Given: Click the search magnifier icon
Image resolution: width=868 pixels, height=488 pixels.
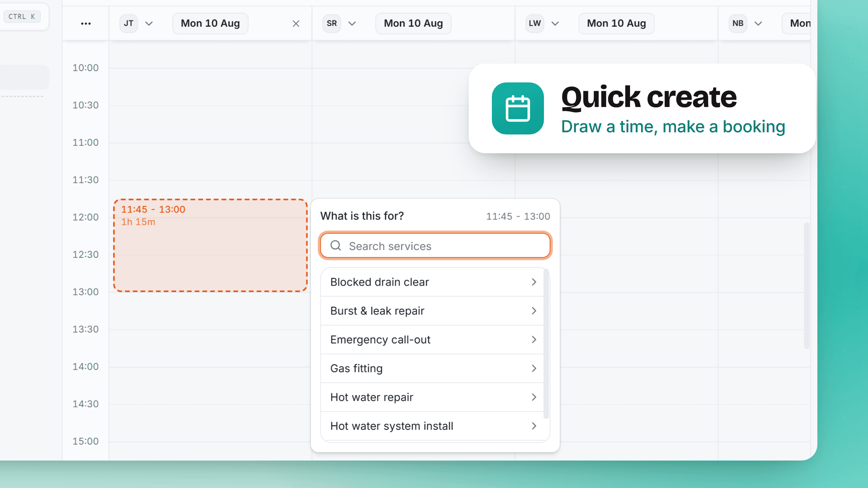Looking at the screenshot, I should 336,246.
